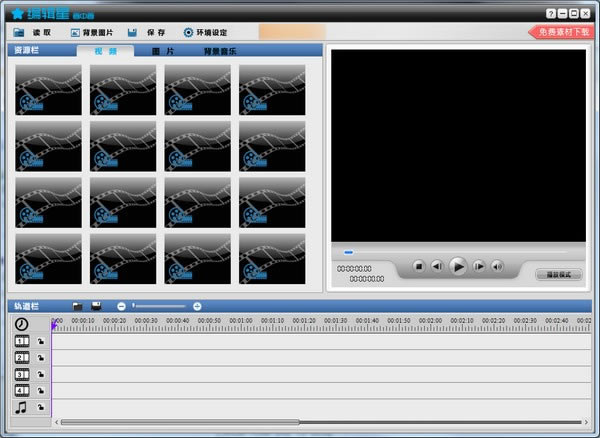The width and height of the screenshot is (600, 438).
Task: Switch to the 图片 tab
Action: point(162,50)
